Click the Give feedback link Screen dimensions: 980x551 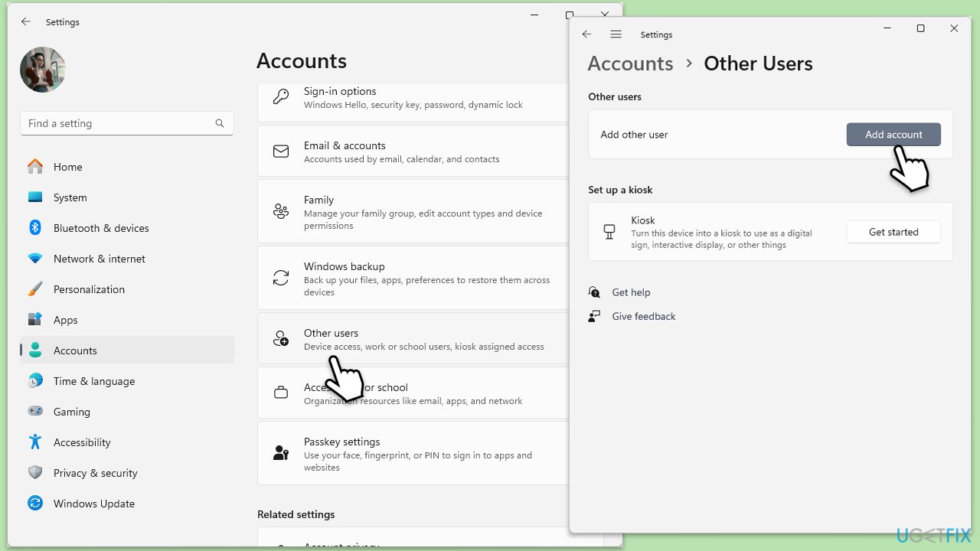[x=643, y=316]
